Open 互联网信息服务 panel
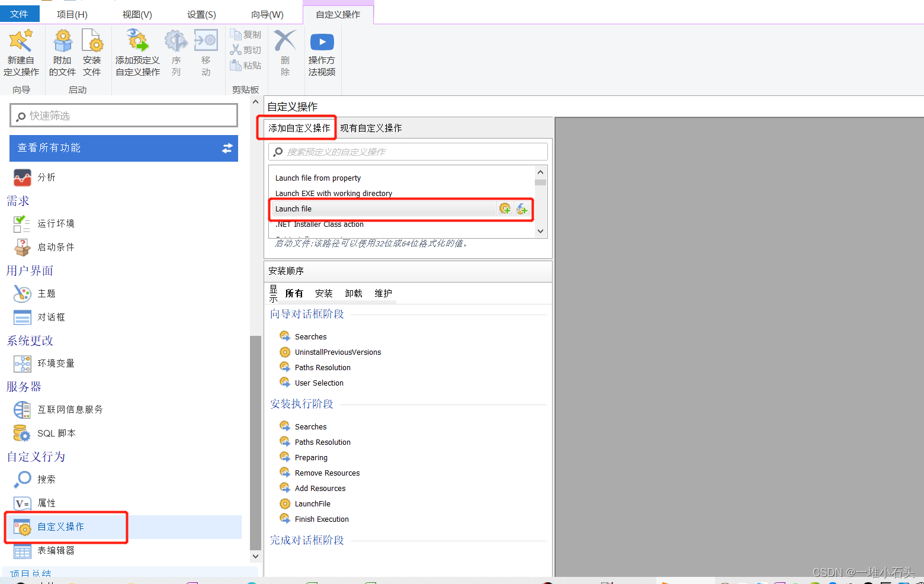The image size is (924, 584). pos(69,409)
